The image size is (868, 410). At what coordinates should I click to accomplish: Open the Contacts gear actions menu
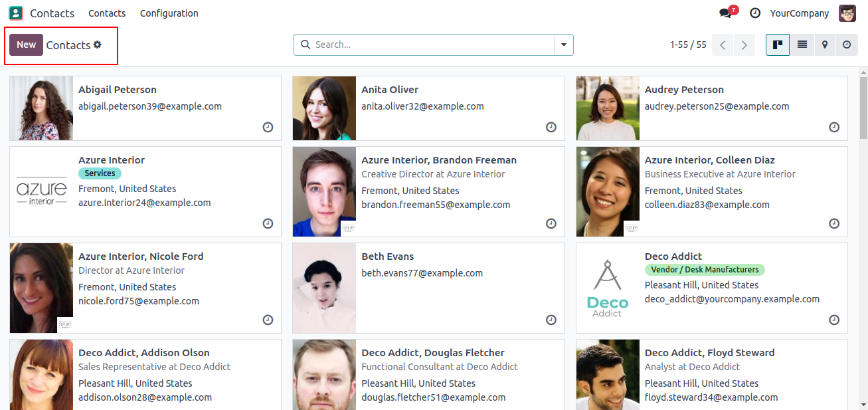[98, 45]
